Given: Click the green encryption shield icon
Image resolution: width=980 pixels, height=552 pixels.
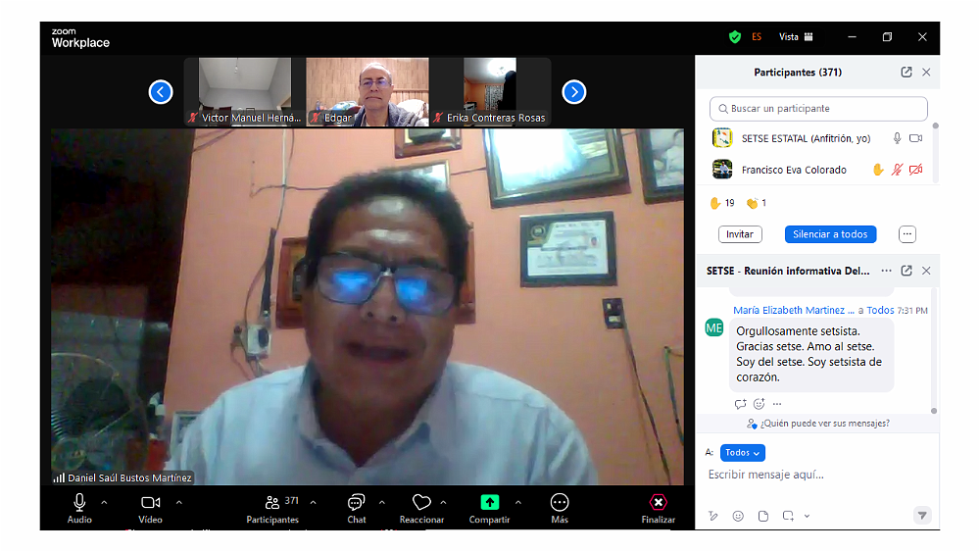Looking at the screenshot, I should pos(734,37).
